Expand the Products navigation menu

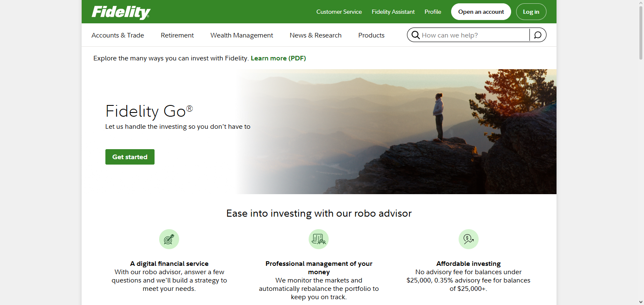[x=371, y=35]
